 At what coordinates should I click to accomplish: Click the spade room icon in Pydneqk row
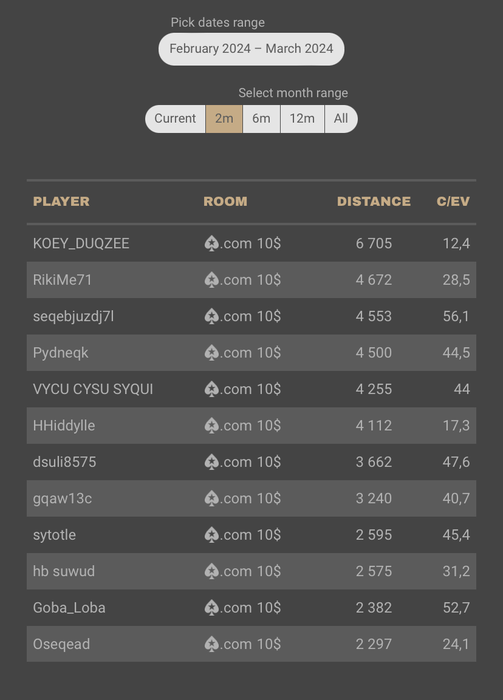click(212, 353)
